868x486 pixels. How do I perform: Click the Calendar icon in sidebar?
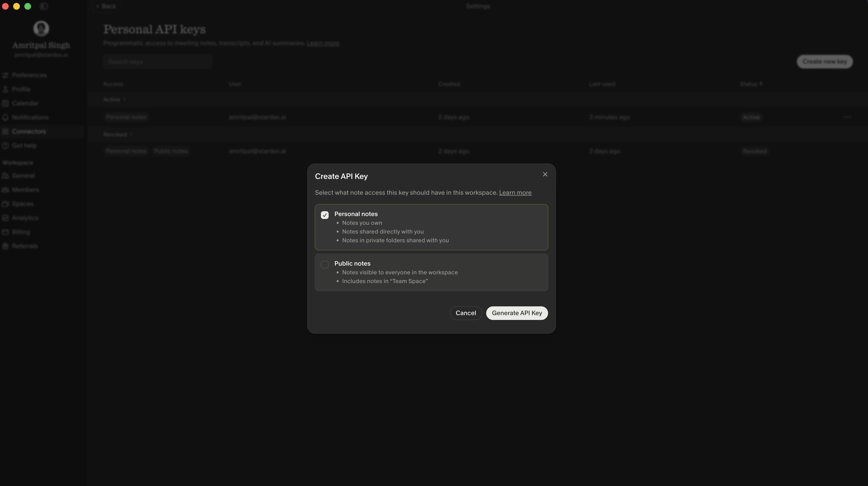pyautogui.click(x=5, y=103)
